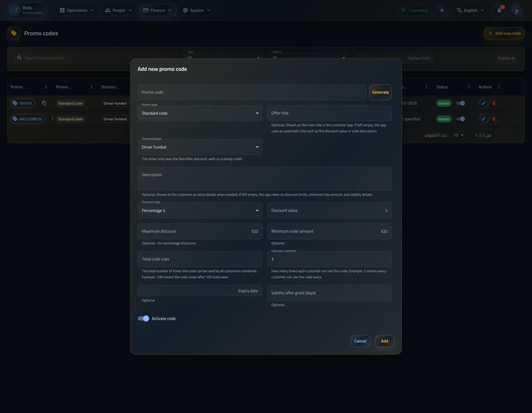Click copy icon next to TAXI10

(x=44, y=103)
